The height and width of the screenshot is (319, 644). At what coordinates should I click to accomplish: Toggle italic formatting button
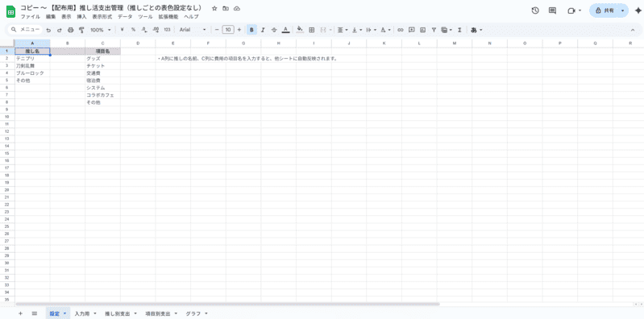[263, 30]
